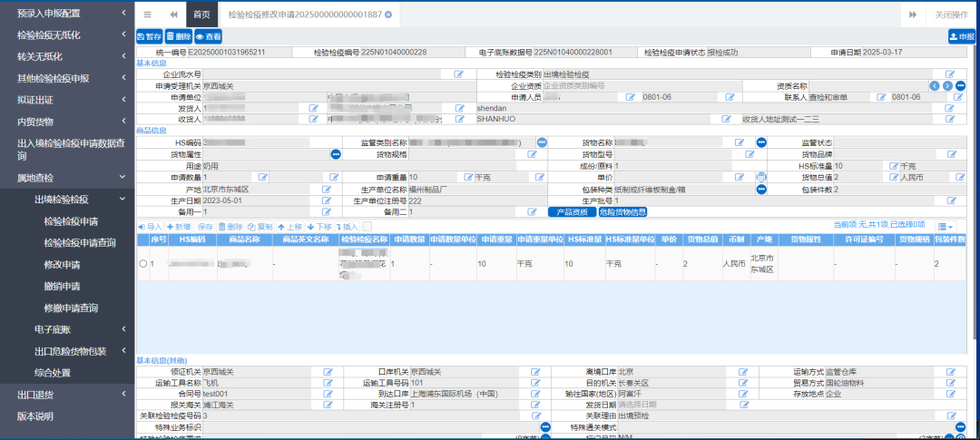Viewport: 980px width, 440px height.
Task: Open the table column settings dropdown
Action: pos(945,226)
